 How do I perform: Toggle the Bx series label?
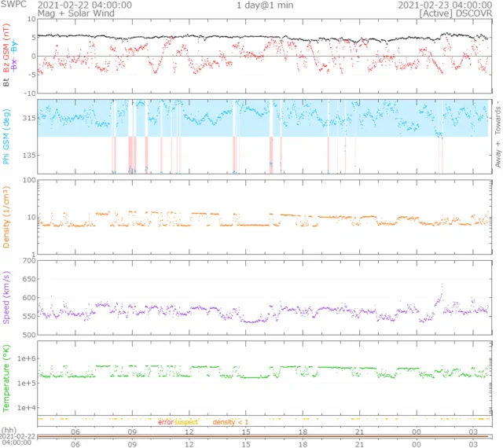(x=15, y=64)
